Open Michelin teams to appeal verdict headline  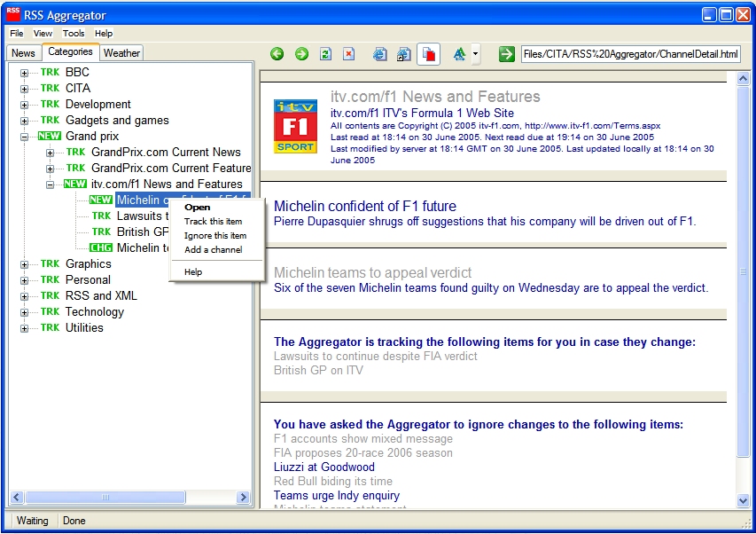(x=373, y=272)
